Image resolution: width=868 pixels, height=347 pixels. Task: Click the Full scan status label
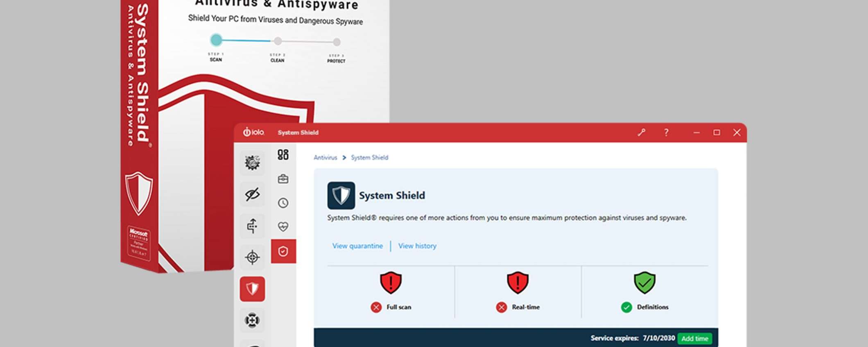coord(399,307)
